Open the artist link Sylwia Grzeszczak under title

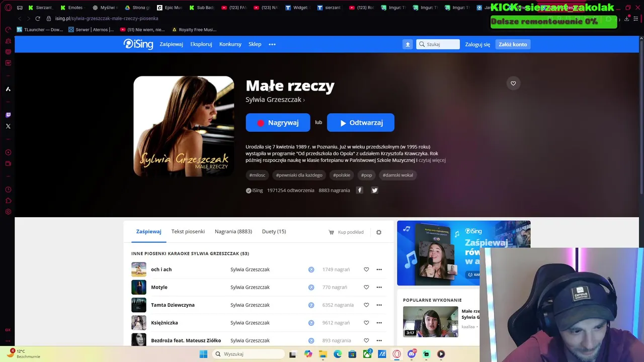tap(275, 100)
